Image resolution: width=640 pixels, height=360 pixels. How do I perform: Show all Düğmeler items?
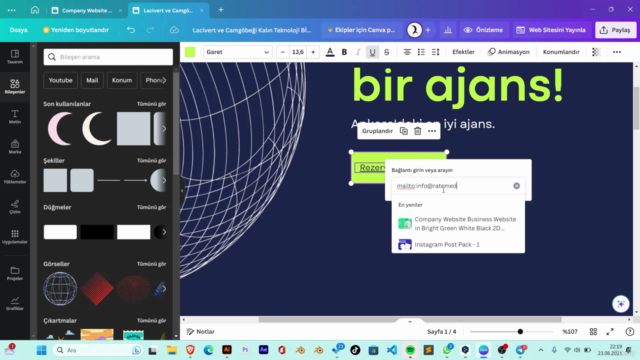151,207
